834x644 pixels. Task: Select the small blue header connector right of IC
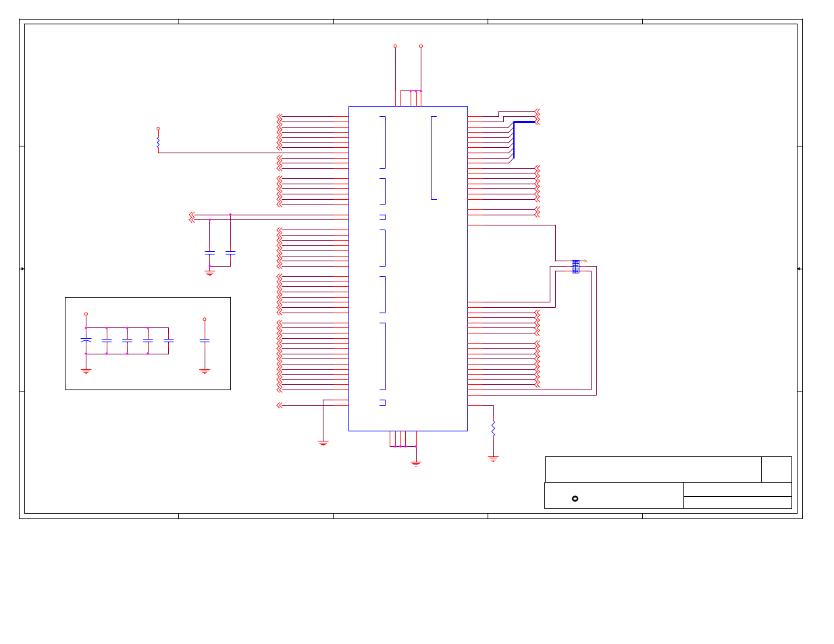[575, 267]
